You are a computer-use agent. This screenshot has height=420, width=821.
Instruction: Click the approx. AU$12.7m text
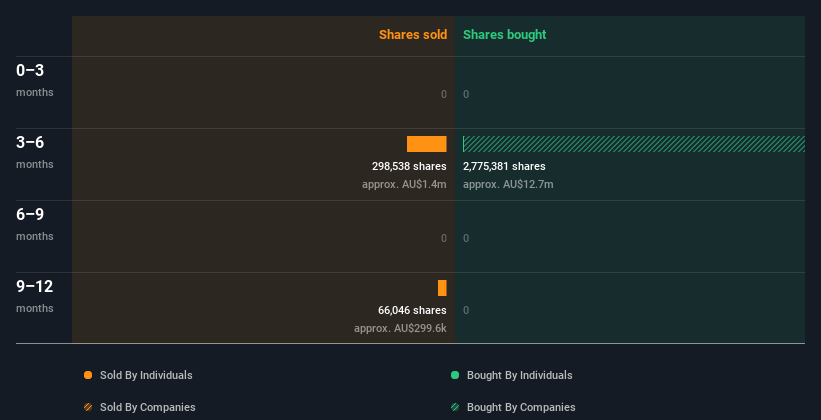click(508, 184)
